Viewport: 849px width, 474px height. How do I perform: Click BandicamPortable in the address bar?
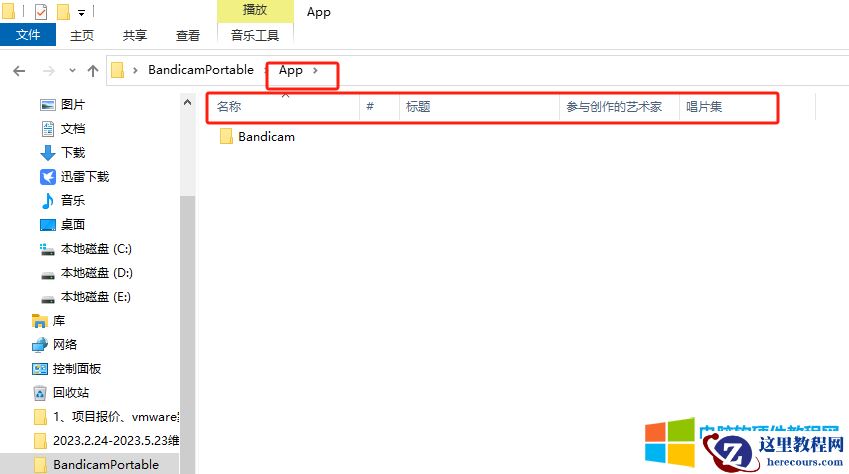(201, 70)
